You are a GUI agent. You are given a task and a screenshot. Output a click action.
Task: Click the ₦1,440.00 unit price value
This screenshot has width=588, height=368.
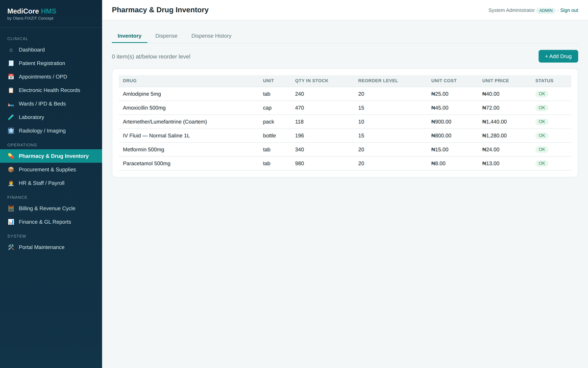pos(494,122)
